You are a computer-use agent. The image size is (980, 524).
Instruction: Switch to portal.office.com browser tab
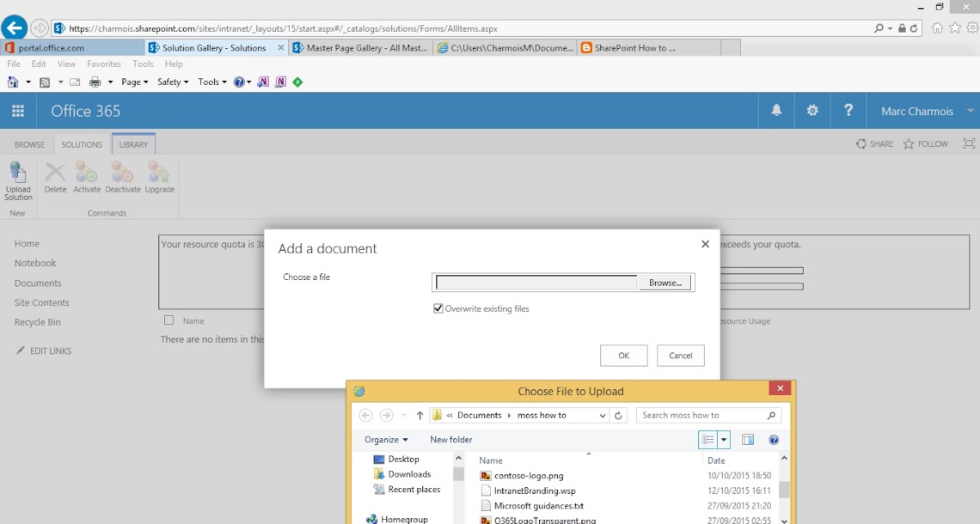point(72,48)
